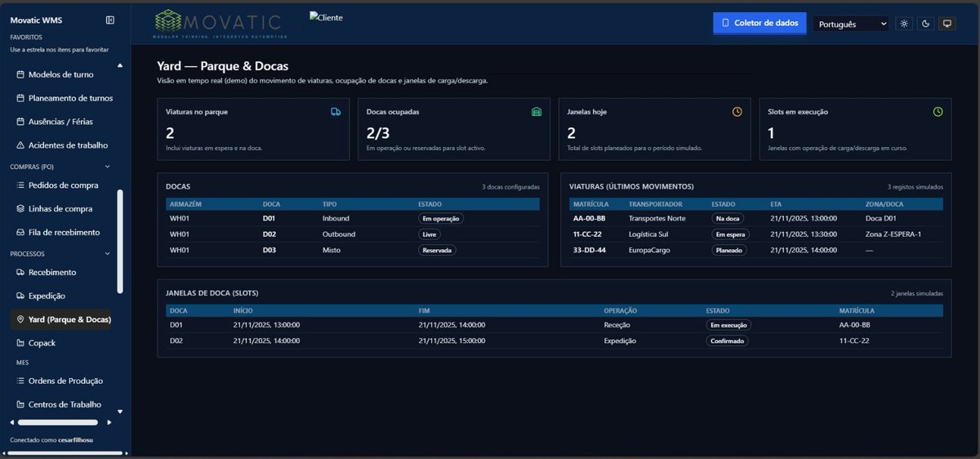Click the folder icon beside Centros de Trabalho
This screenshot has width=980, height=459.
(20, 404)
